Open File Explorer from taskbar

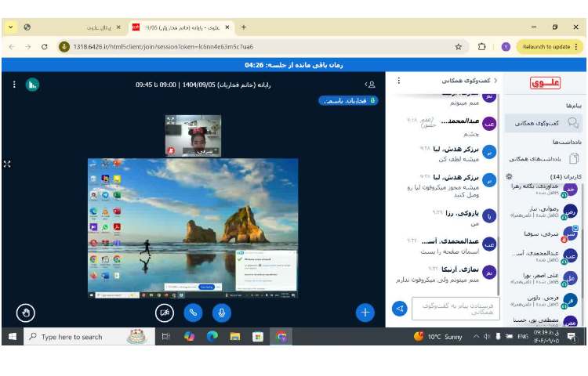click(235, 337)
